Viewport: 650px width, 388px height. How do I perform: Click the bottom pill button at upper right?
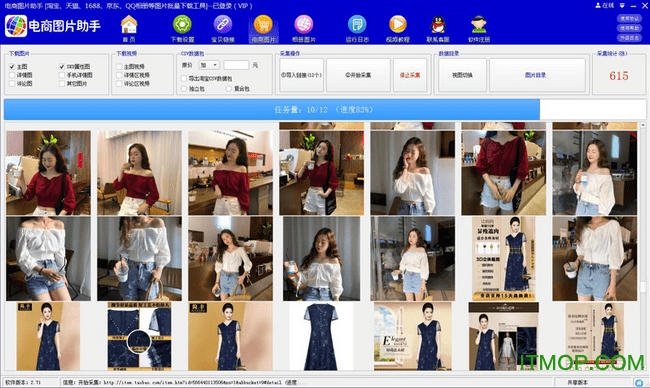coord(629,38)
